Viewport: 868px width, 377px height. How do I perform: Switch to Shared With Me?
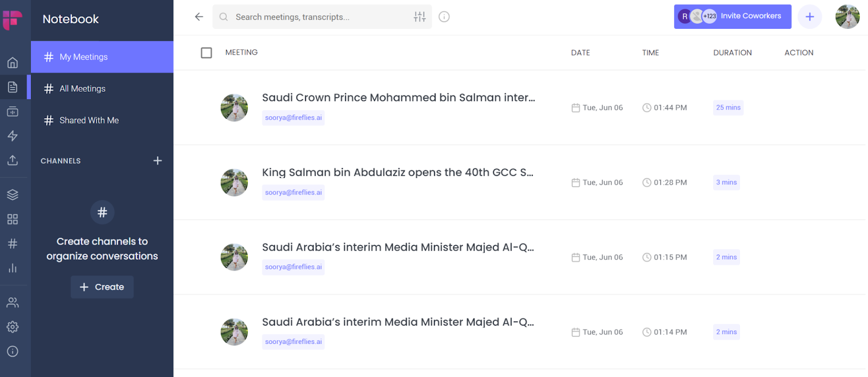point(89,120)
